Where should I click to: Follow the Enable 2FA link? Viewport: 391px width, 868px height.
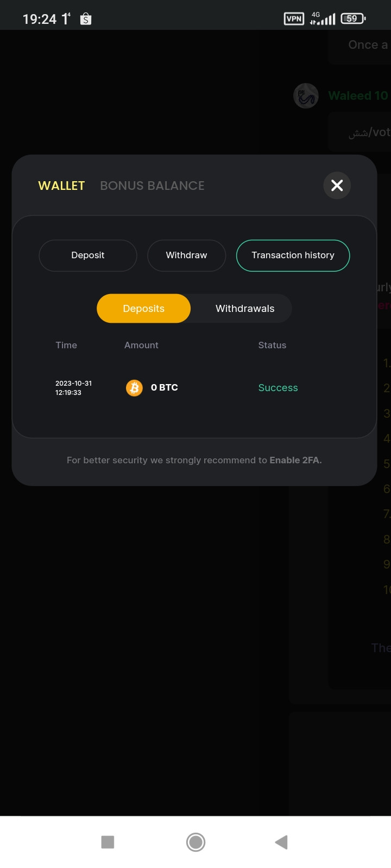(x=295, y=460)
